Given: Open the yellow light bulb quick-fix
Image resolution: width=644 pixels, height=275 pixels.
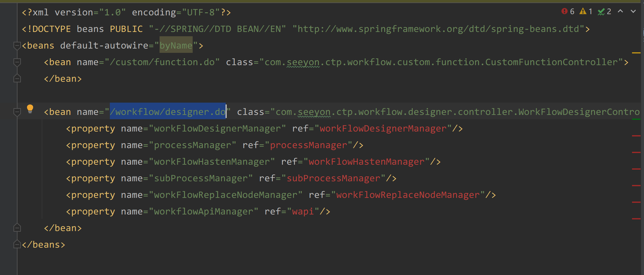Looking at the screenshot, I should (30, 109).
